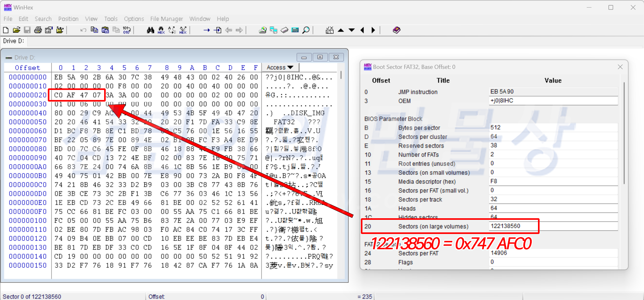Click the template window vertical scrollbar

pyautogui.click(x=624, y=133)
